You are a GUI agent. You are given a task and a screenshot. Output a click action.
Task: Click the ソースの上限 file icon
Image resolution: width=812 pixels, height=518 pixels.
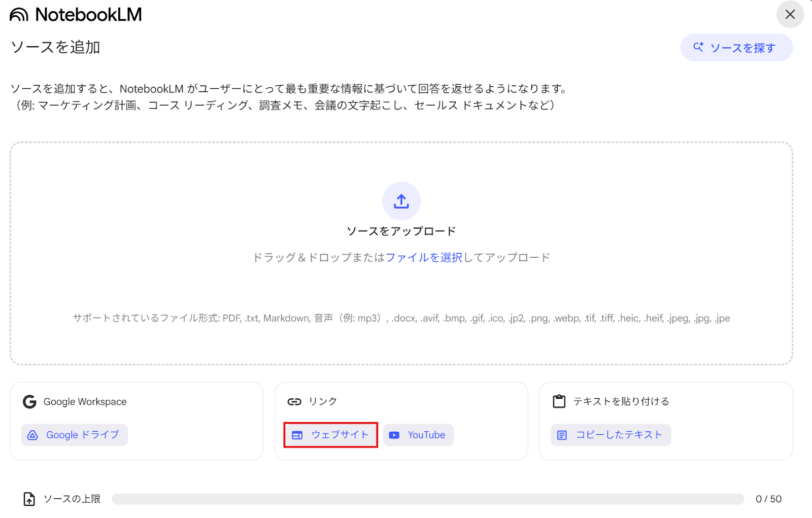point(29,499)
